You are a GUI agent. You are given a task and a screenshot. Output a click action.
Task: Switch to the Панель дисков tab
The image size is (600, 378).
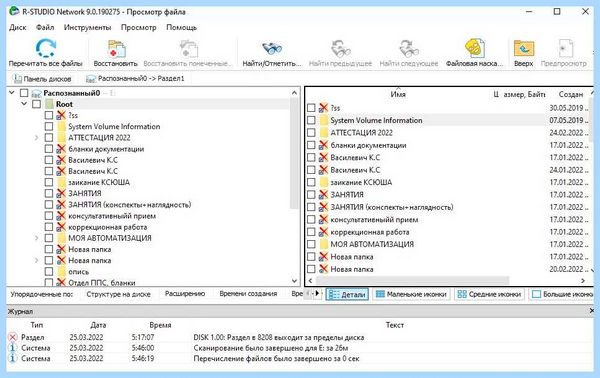42,78
